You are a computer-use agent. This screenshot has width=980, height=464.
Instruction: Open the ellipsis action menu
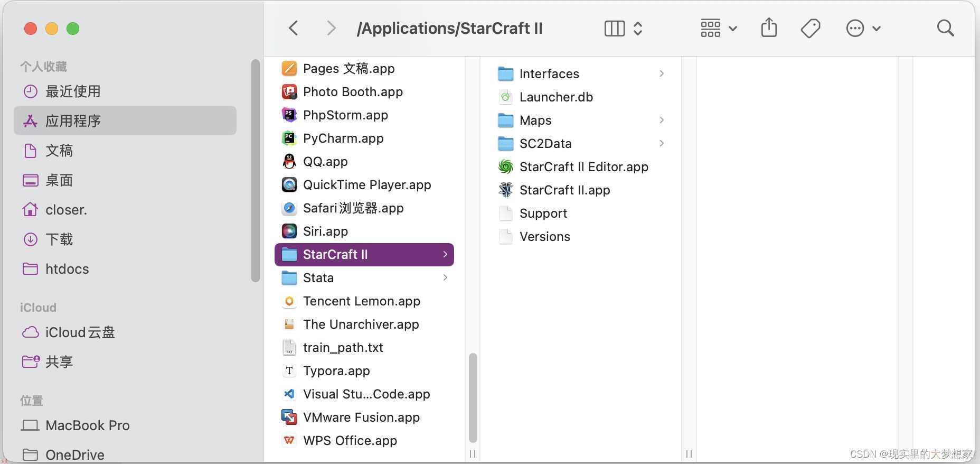[863, 29]
